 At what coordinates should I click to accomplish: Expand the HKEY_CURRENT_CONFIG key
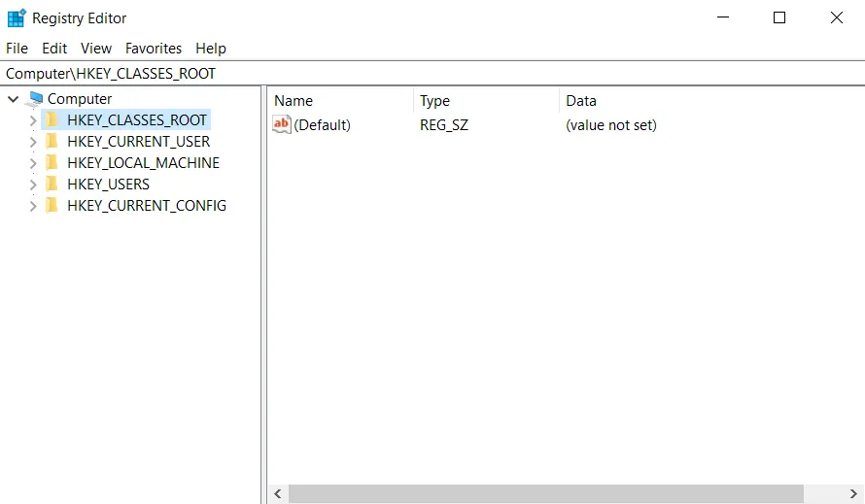tap(33, 206)
